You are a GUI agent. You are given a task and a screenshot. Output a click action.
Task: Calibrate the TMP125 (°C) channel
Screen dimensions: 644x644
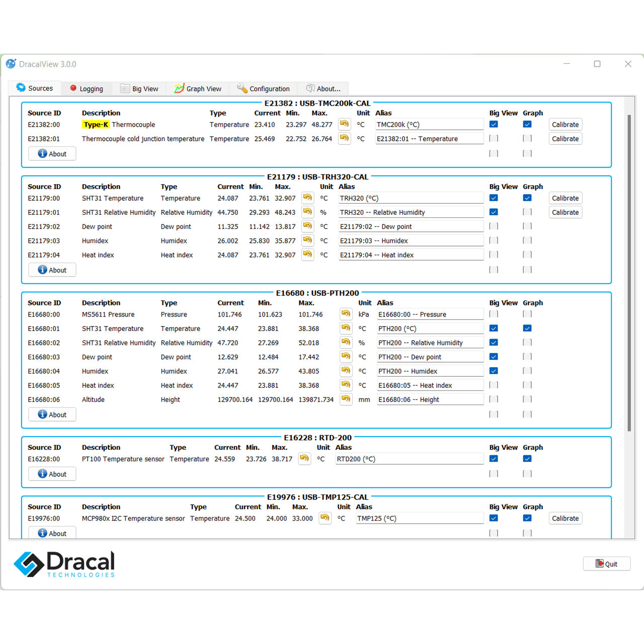click(566, 518)
